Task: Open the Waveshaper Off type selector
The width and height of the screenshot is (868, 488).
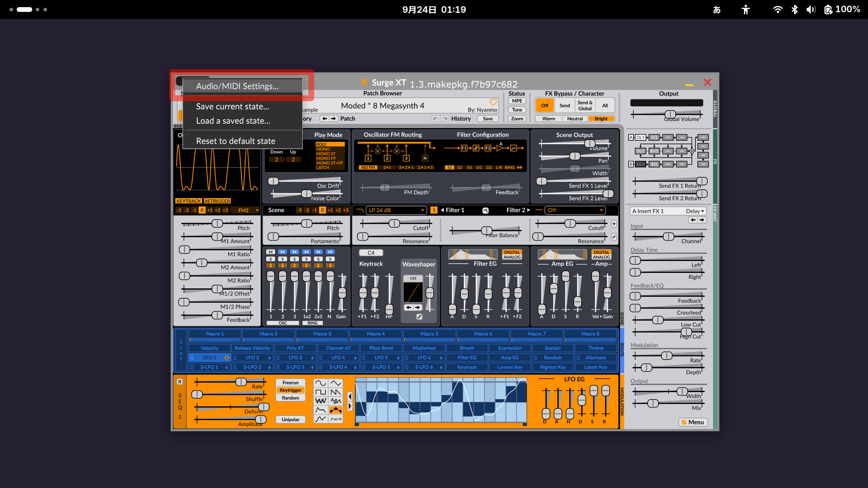Action: (x=413, y=279)
